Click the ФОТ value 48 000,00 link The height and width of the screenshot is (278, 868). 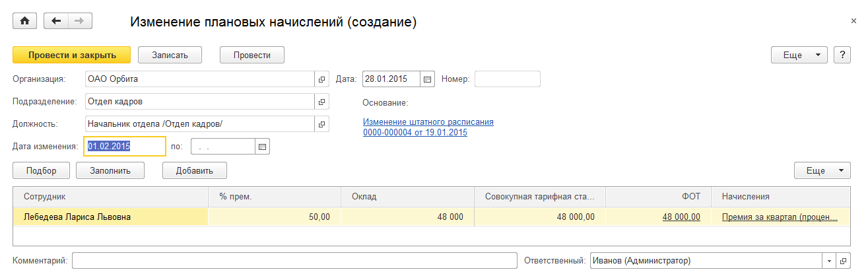click(681, 217)
